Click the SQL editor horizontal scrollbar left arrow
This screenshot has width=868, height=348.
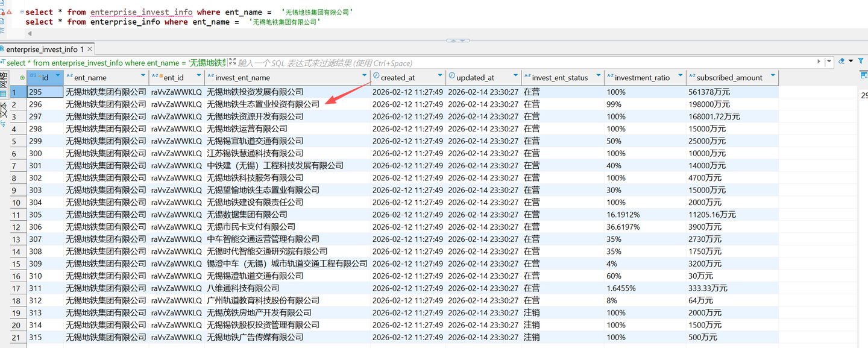click(x=29, y=34)
